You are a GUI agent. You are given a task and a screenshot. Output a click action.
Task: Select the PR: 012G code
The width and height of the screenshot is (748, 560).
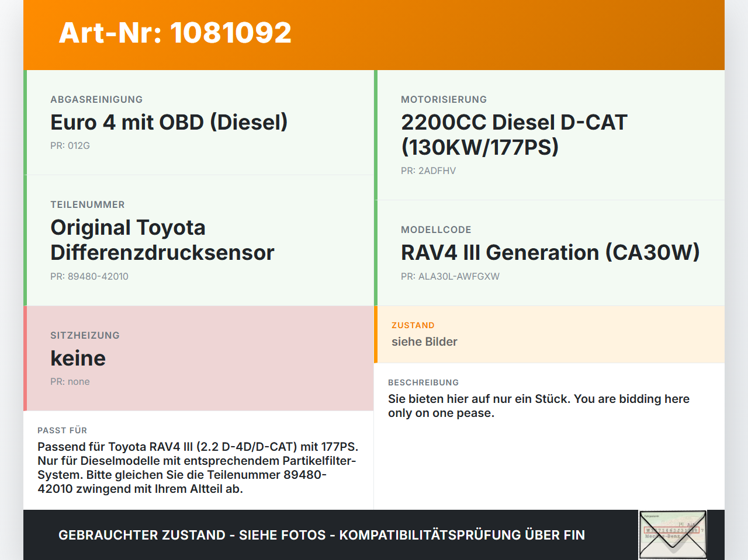pos(70,145)
